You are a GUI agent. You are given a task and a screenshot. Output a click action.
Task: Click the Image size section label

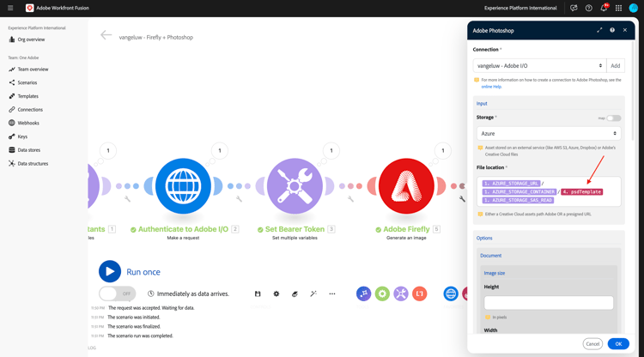(495, 273)
